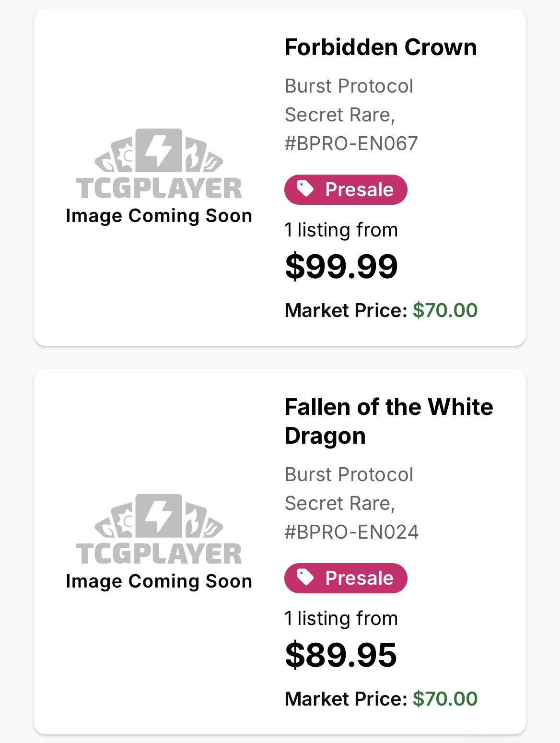This screenshot has width=560, height=743.
Task: Click the card number #BPRO-EN067
Action: coord(351,143)
